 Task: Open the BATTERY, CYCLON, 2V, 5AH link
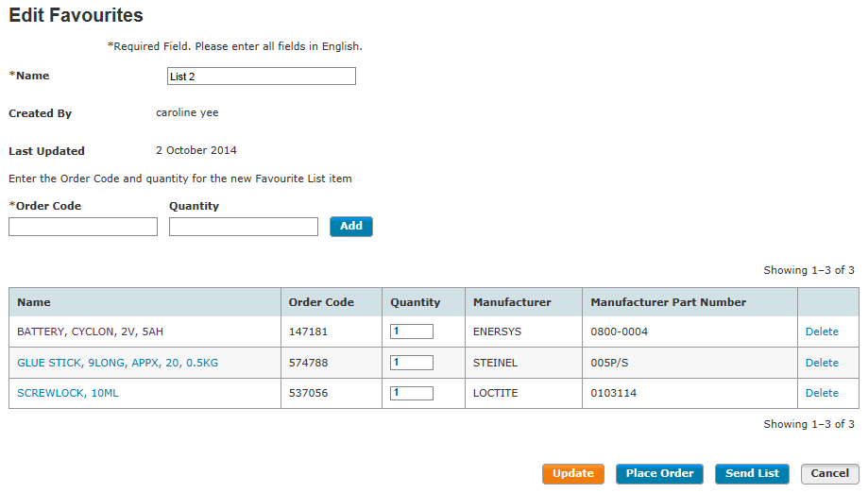click(x=91, y=331)
